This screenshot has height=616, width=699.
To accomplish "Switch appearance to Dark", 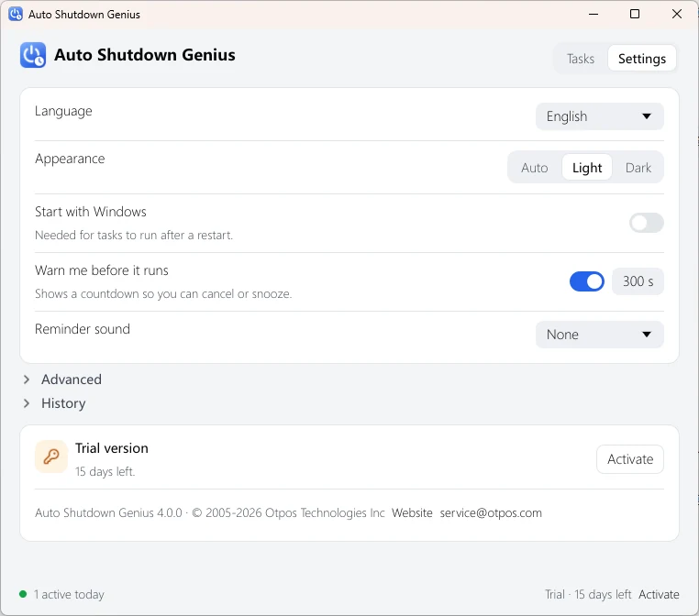I will [638, 168].
